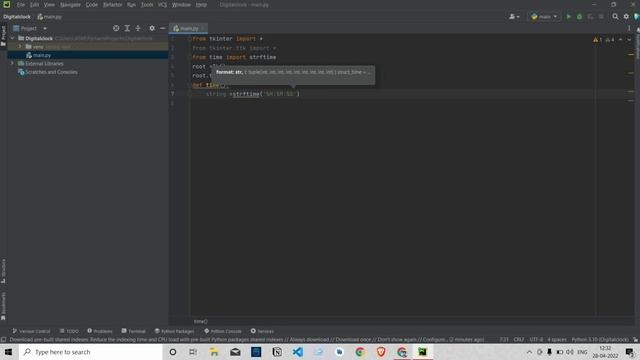Screen dimensions: 640x360
Task: Click the warnings indicator in editor
Action: (x=604, y=40)
